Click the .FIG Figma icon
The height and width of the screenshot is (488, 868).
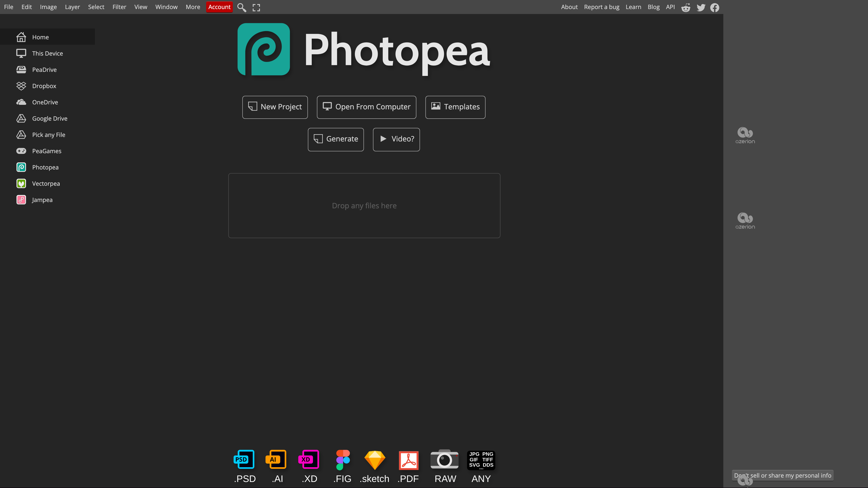tap(343, 460)
